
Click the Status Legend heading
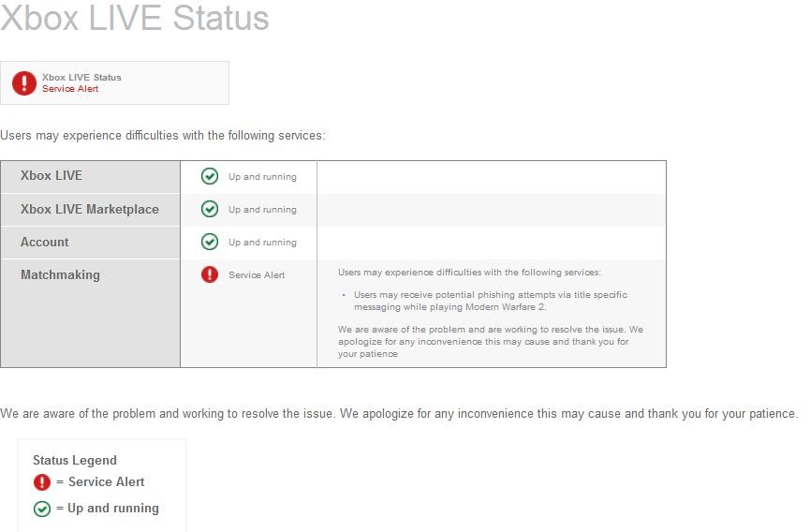[x=75, y=461]
